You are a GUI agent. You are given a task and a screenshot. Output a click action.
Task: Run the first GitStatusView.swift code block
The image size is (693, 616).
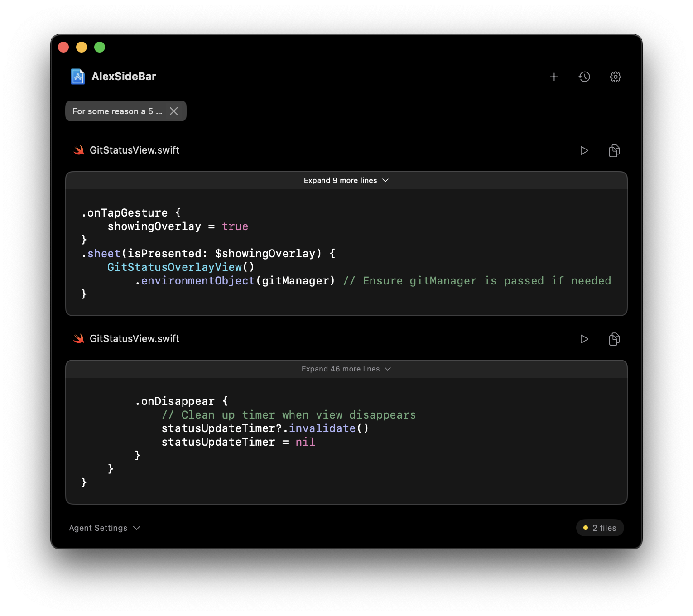click(x=584, y=150)
